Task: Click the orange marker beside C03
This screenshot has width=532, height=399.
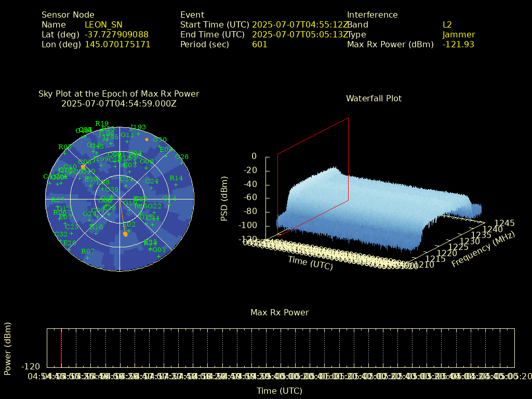Action: [x=83, y=167]
